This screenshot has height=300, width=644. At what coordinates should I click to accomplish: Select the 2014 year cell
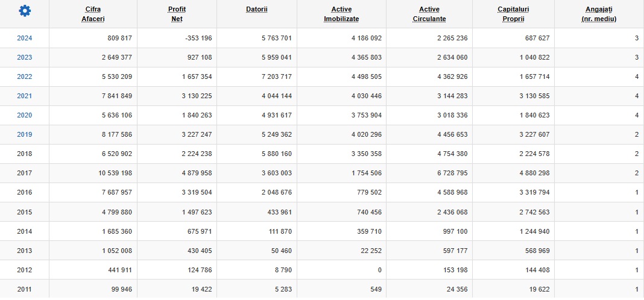tap(24, 231)
